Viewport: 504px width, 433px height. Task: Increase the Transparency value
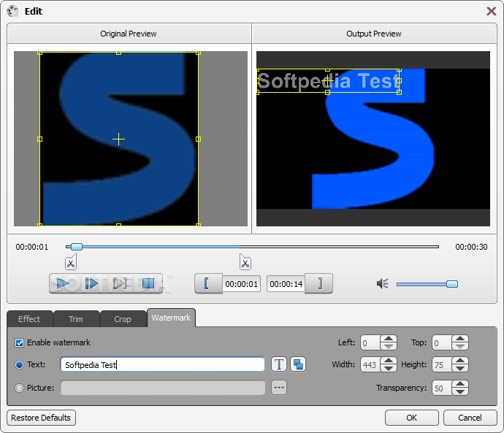coord(460,384)
